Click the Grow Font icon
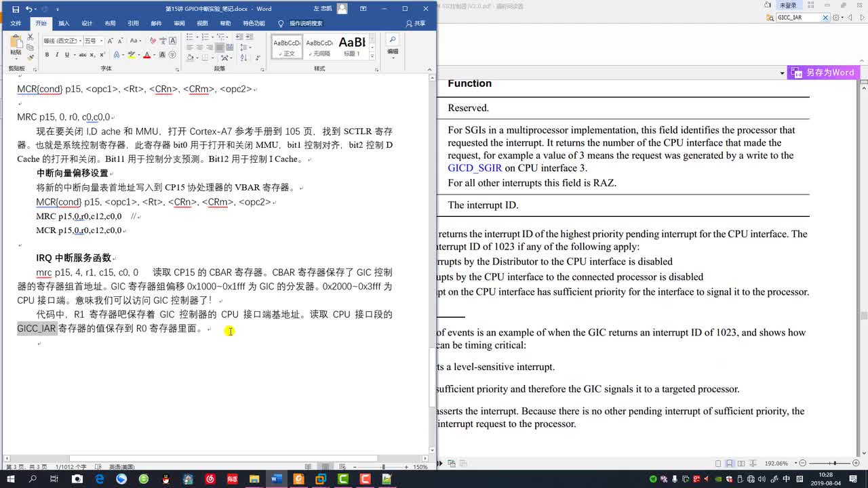This screenshot has height=488, width=868. coord(110,41)
